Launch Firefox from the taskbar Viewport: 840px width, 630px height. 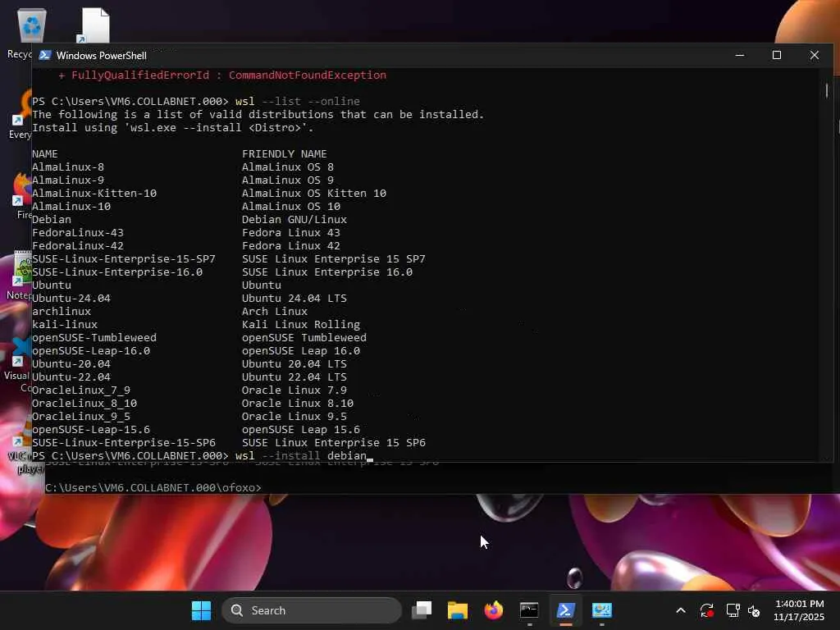[x=493, y=610]
